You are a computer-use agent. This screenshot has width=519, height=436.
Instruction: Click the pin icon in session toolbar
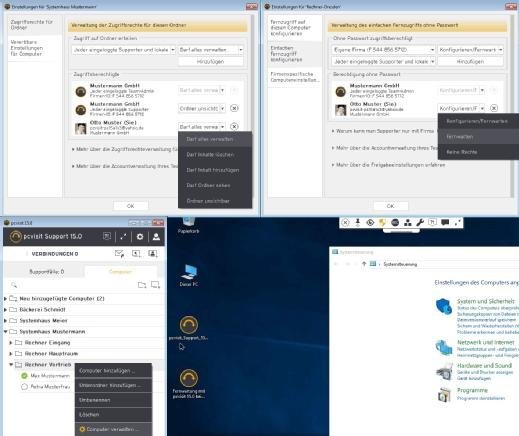pyautogui.click(x=358, y=222)
